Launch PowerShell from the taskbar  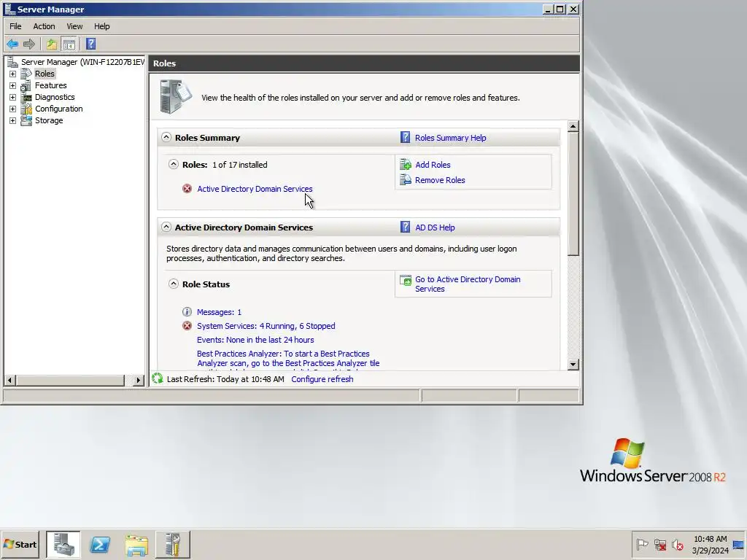tap(100, 544)
